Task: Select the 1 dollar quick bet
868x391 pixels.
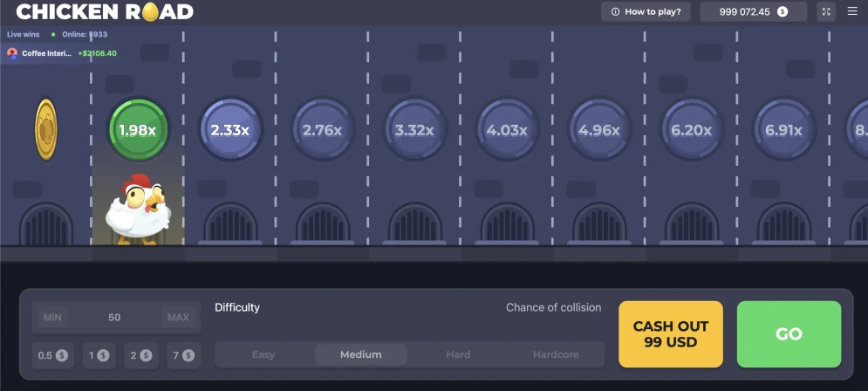Action: 99,355
